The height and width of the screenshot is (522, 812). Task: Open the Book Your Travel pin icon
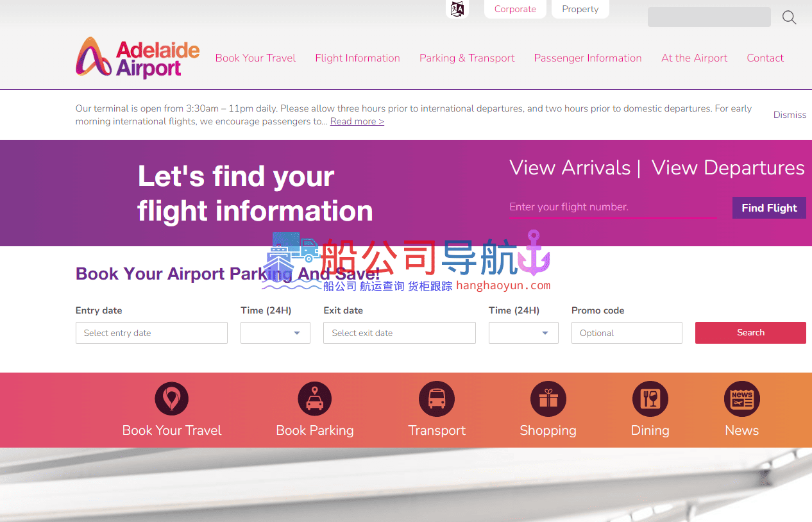171,398
